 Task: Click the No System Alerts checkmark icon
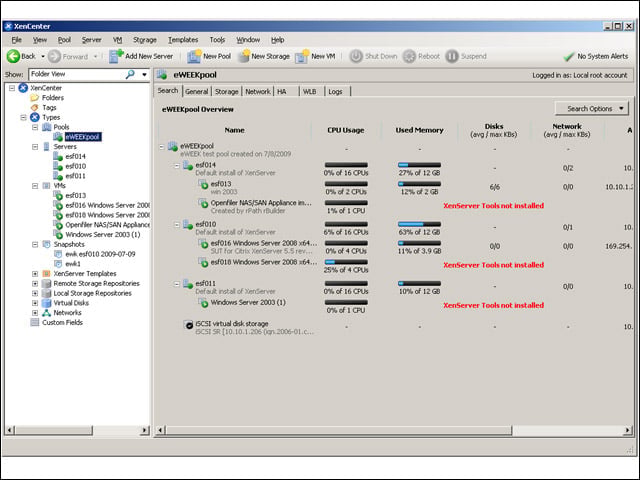pyautogui.click(x=569, y=57)
